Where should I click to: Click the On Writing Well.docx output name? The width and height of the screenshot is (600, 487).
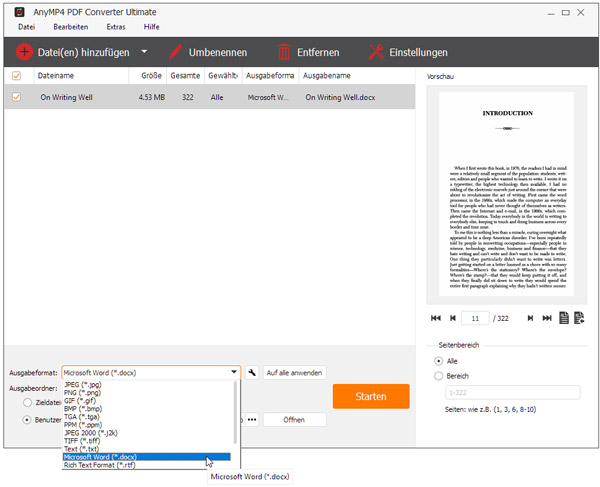tap(340, 97)
